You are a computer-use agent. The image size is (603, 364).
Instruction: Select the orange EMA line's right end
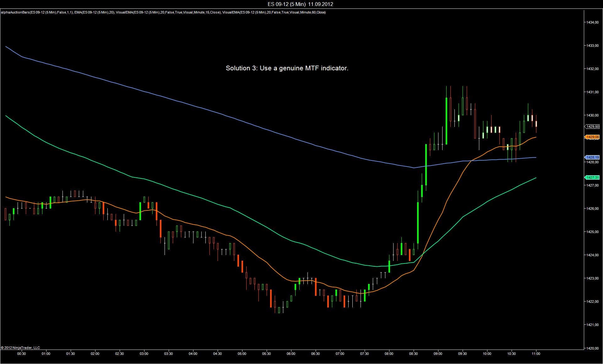click(x=535, y=137)
